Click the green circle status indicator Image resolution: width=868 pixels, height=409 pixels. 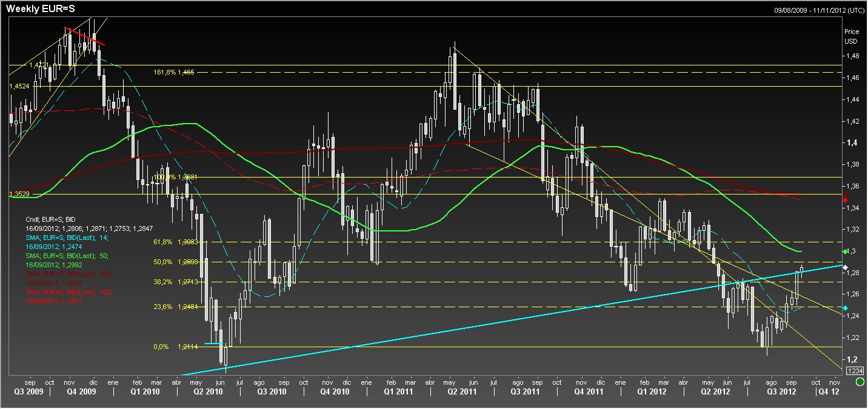860,382
